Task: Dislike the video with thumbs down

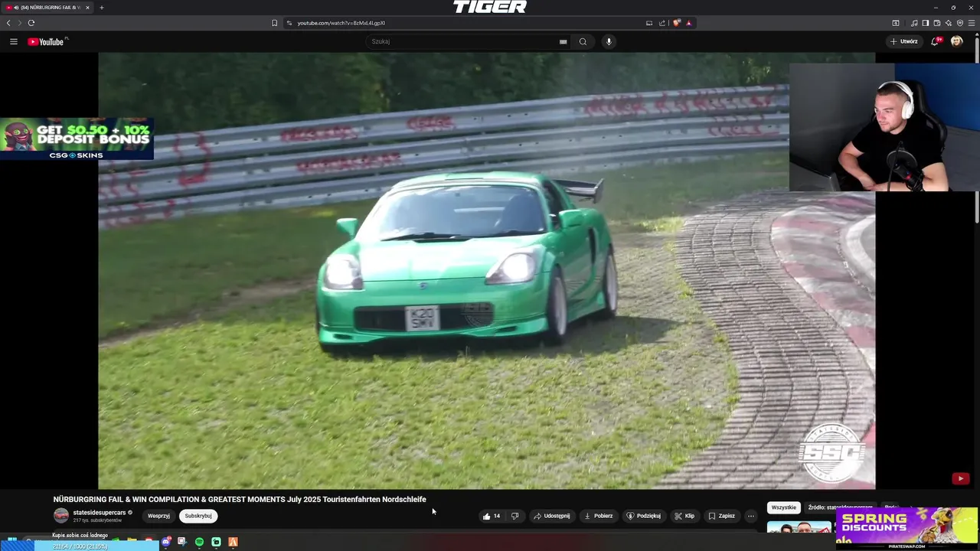Action: point(514,516)
